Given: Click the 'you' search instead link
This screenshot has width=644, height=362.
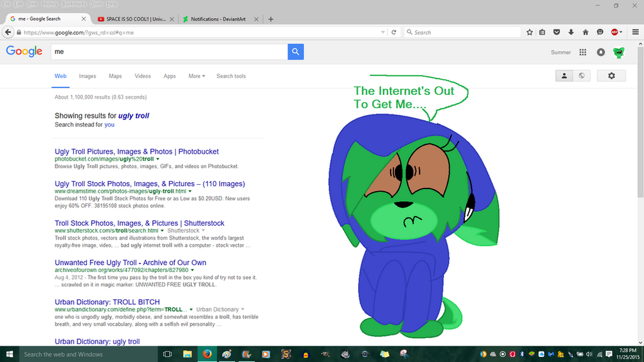Looking at the screenshot, I should click(x=109, y=124).
